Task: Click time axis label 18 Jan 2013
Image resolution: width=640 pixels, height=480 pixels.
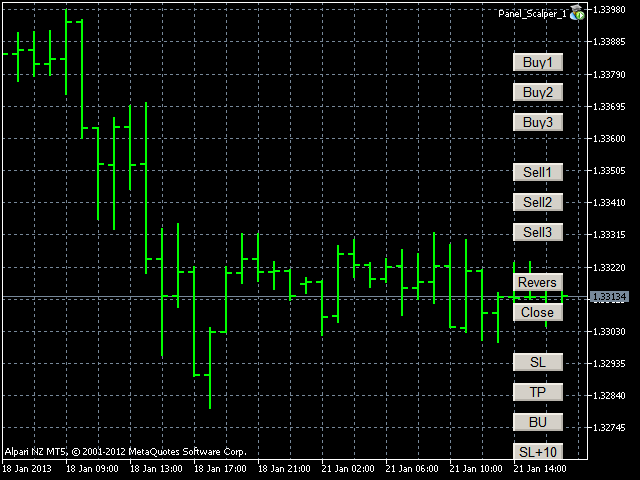Action: click(x=27, y=469)
